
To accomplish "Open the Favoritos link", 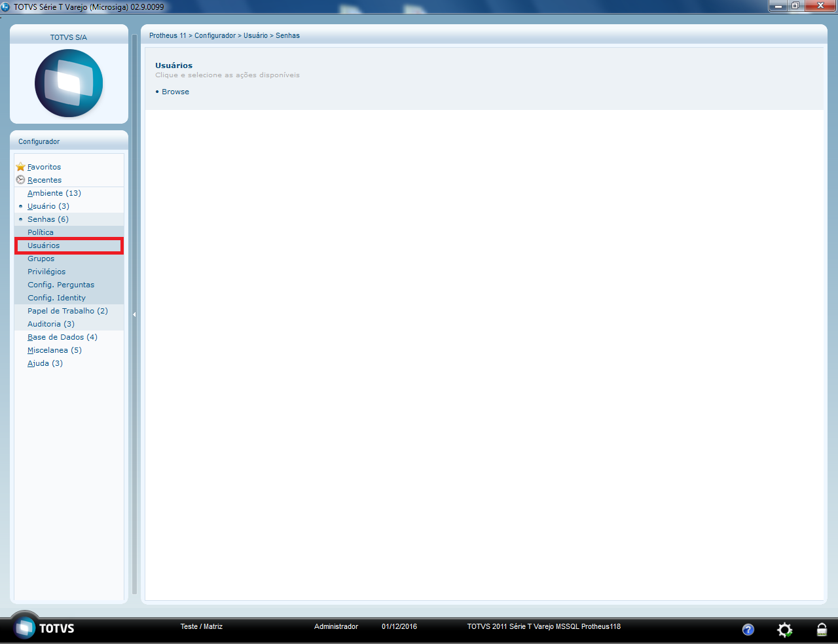I will 44,167.
